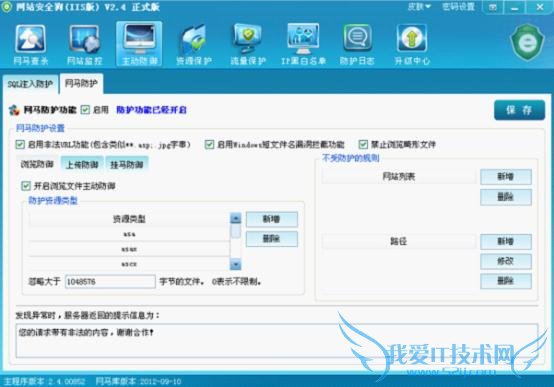This screenshot has height=387, width=554.
Task: Switch to the SQL注入防护 tab
Action: [30, 84]
